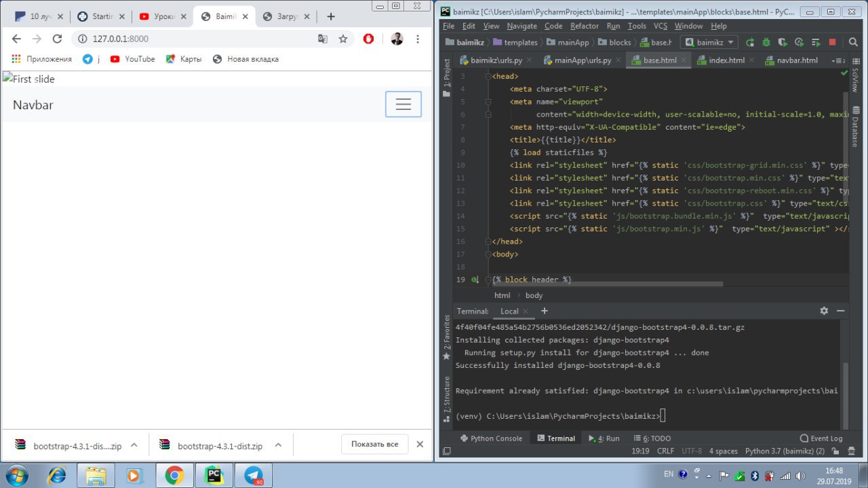Click the green Debug bug icon
Image resolution: width=868 pixels, height=488 pixels.
click(766, 42)
